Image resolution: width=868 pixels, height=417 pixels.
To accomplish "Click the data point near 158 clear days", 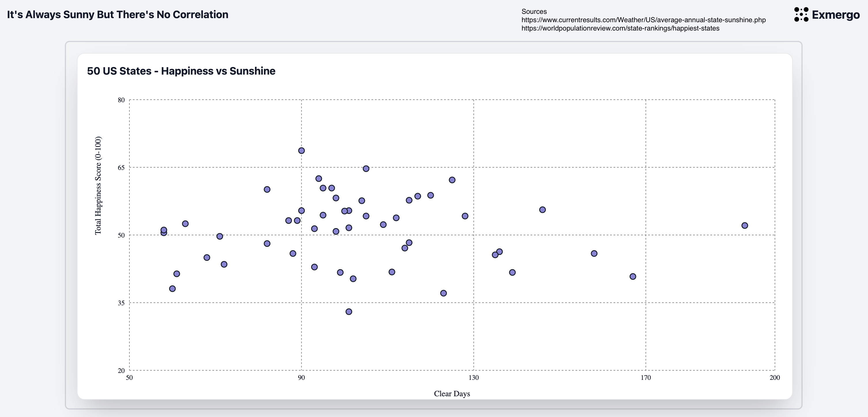I will 594,253.
